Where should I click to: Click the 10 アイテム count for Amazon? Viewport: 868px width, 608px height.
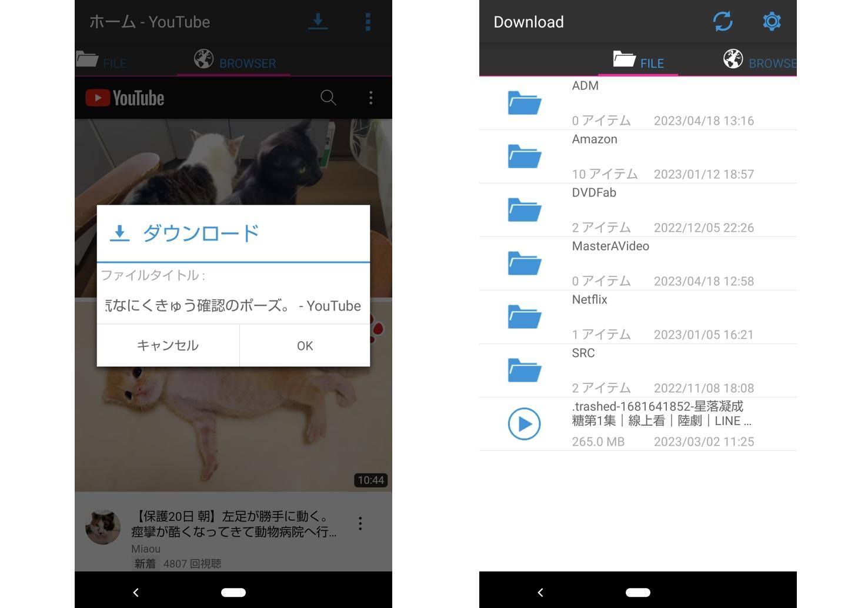(605, 174)
